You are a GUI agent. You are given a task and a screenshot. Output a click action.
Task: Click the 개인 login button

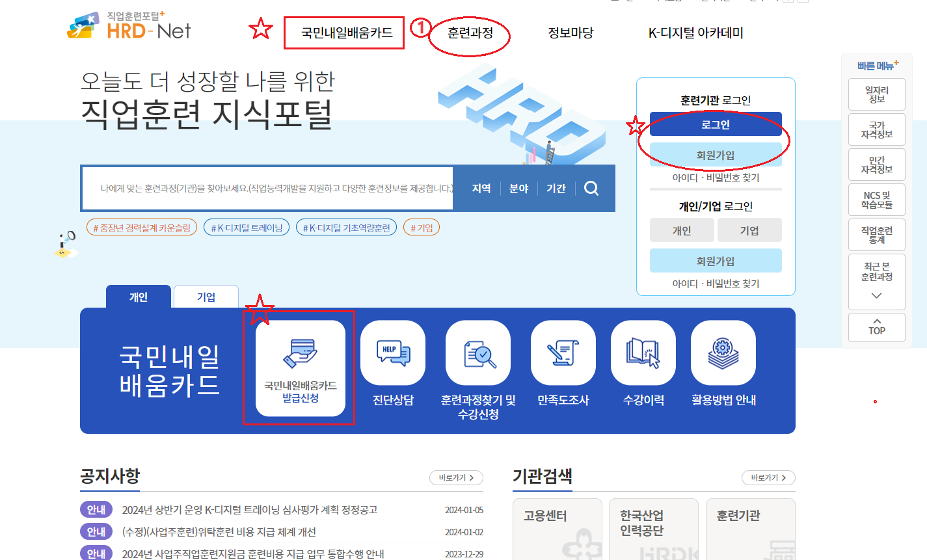coord(682,230)
